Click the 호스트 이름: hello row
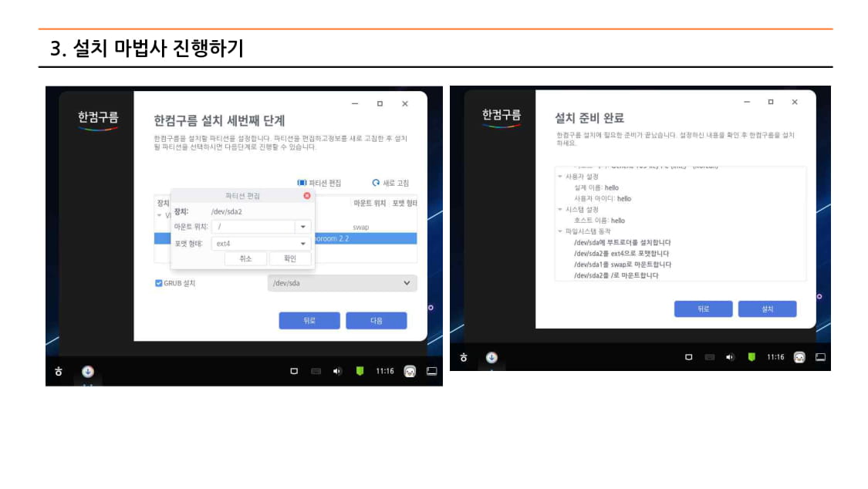The height and width of the screenshot is (489, 868). pos(599,220)
